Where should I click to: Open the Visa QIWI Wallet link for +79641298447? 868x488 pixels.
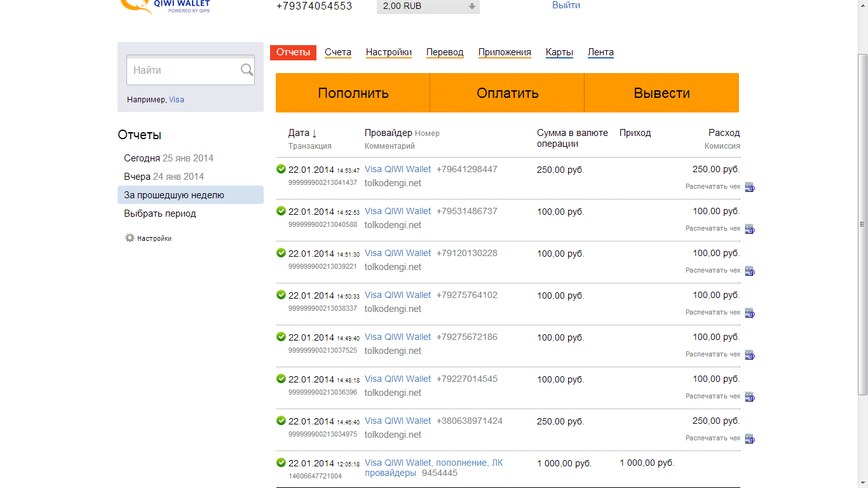click(x=398, y=169)
